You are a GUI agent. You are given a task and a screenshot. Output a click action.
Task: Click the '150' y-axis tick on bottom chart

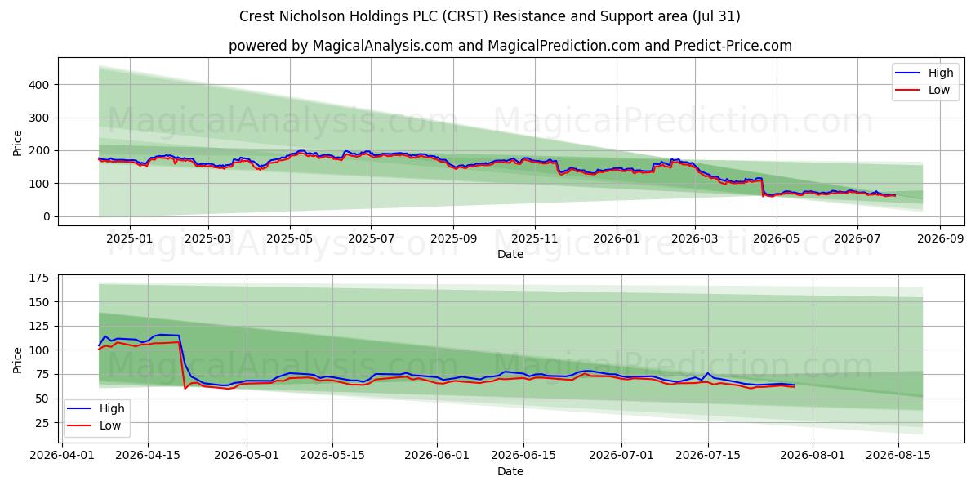click(x=41, y=302)
